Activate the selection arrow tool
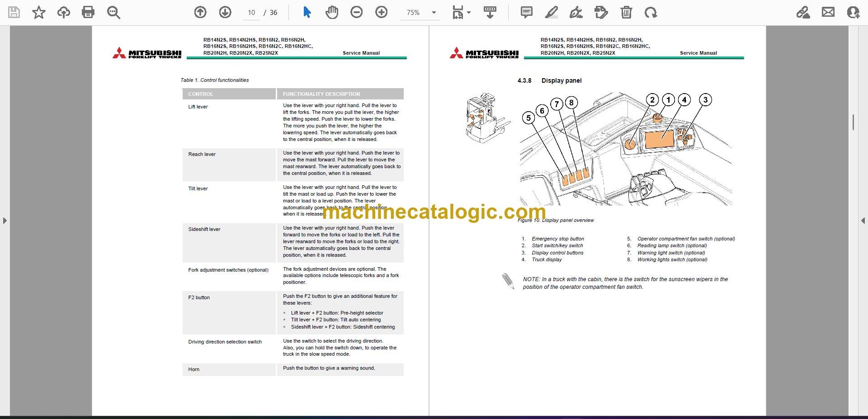The width and height of the screenshot is (868, 419). tap(307, 12)
